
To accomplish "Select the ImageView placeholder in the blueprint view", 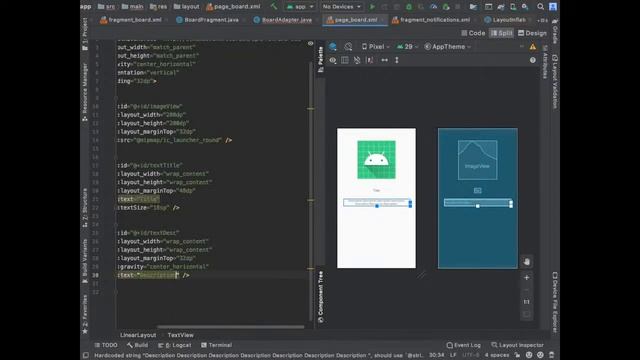I will (x=477, y=160).
